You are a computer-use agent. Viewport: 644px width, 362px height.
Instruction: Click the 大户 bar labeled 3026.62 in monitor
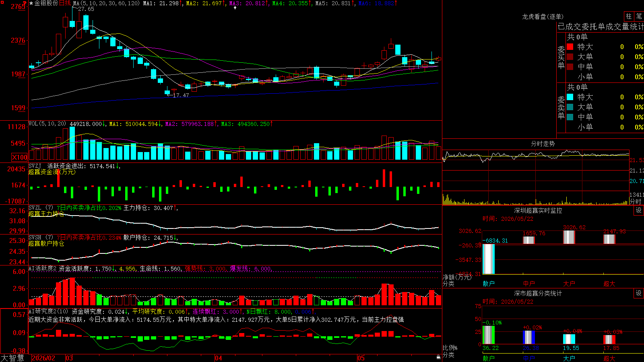click(569, 237)
